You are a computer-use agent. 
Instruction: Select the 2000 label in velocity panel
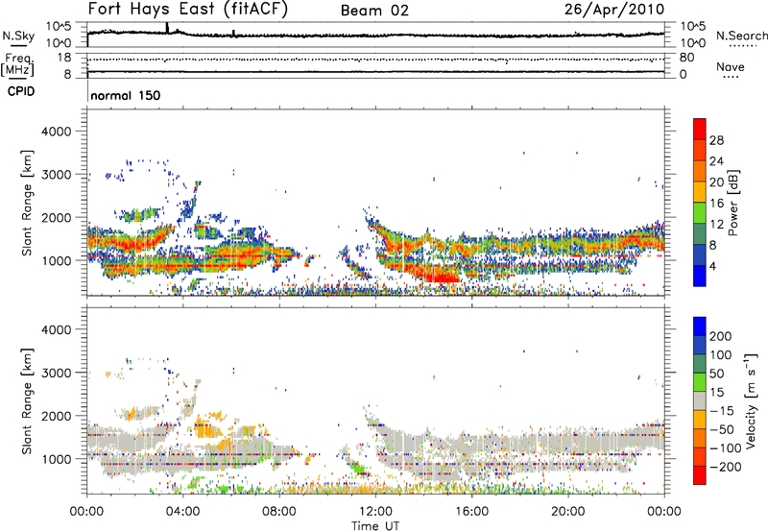[57, 416]
